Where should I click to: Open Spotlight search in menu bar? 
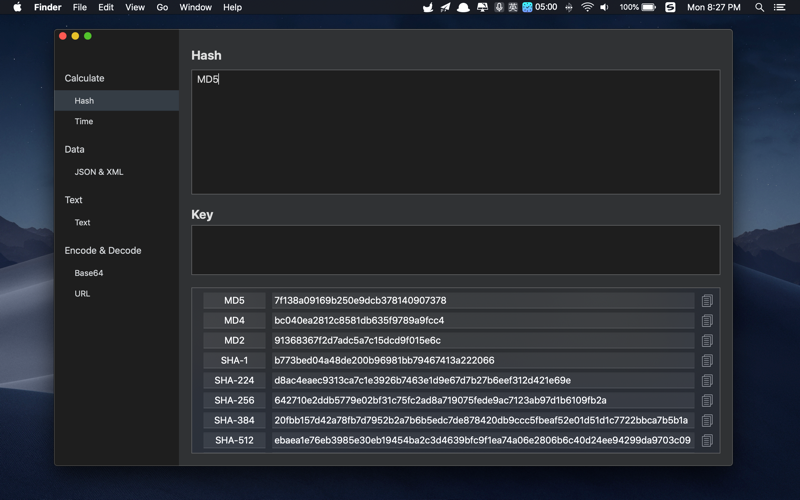point(759,7)
